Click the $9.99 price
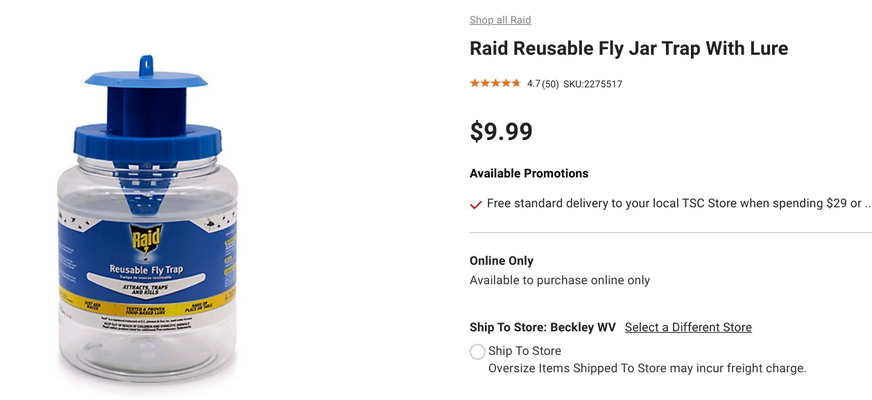Screen dimensions: 872x400 tap(501, 131)
